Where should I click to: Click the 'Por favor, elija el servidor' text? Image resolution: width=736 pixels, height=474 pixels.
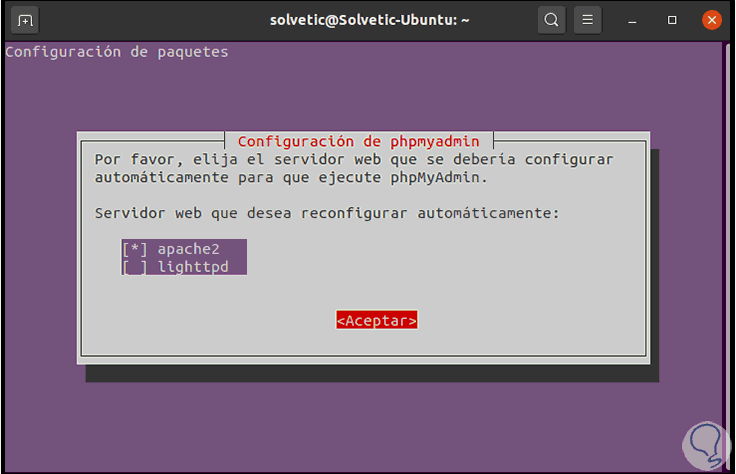pos(354,168)
